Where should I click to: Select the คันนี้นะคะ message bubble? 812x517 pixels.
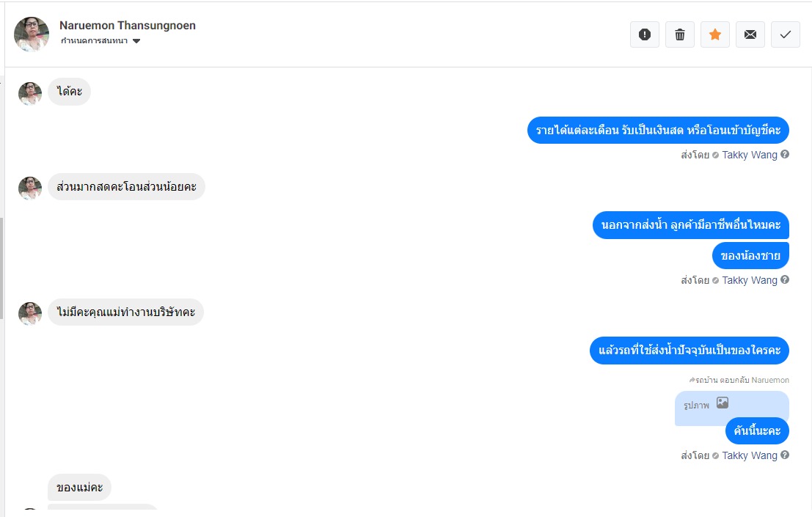click(757, 430)
